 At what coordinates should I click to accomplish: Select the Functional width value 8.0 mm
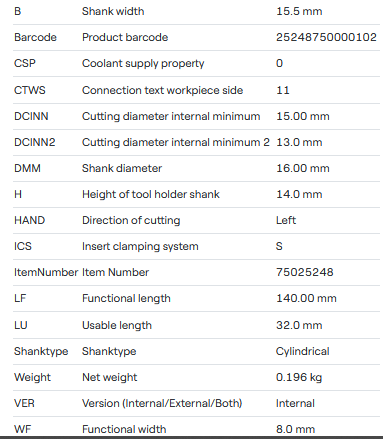click(295, 429)
